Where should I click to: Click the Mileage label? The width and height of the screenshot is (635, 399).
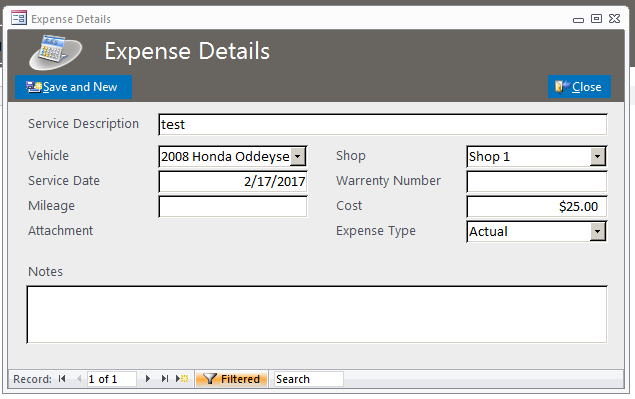point(51,206)
